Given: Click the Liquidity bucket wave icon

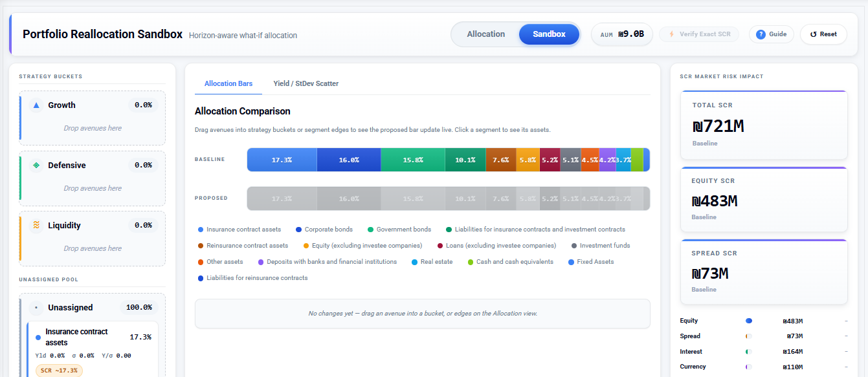Looking at the screenshot, I should click(36, 225).
